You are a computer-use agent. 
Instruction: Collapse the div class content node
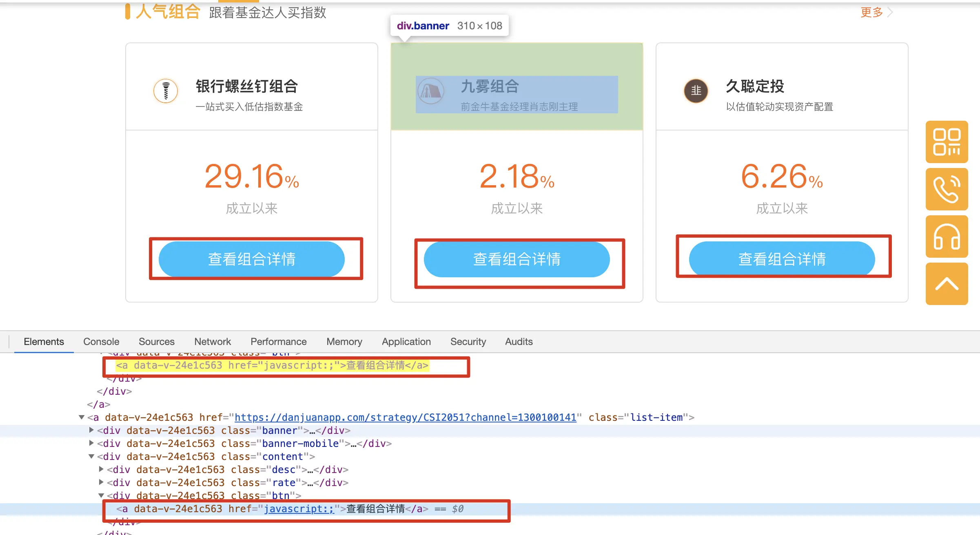[x=91, y=456]
